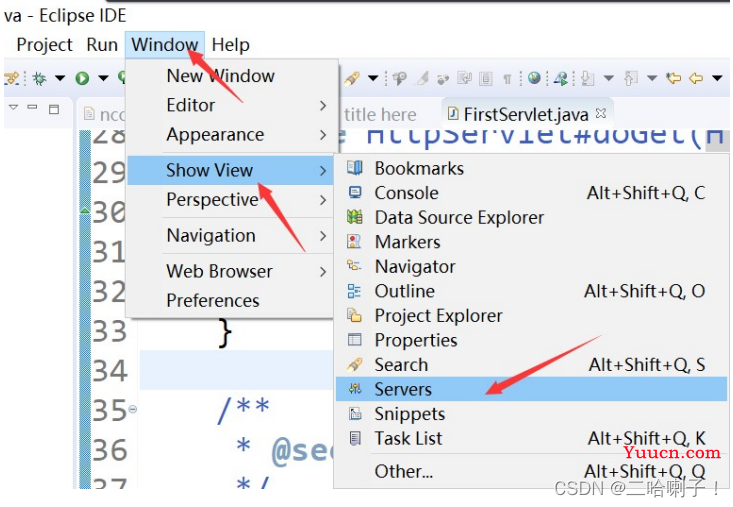This screenshot has height=507, width=733.
Task: Open the Run menu
Action: [102, 45]
